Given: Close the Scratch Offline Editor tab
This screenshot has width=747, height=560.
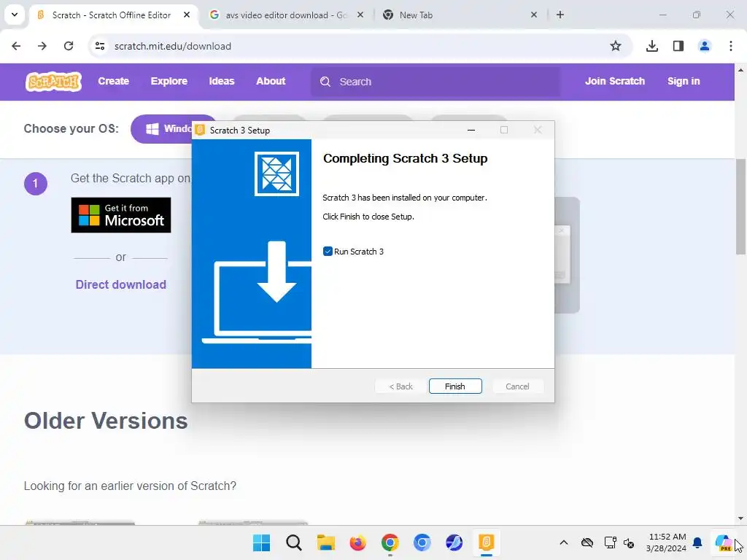Looking at the screenshot, I should point(187,15).
